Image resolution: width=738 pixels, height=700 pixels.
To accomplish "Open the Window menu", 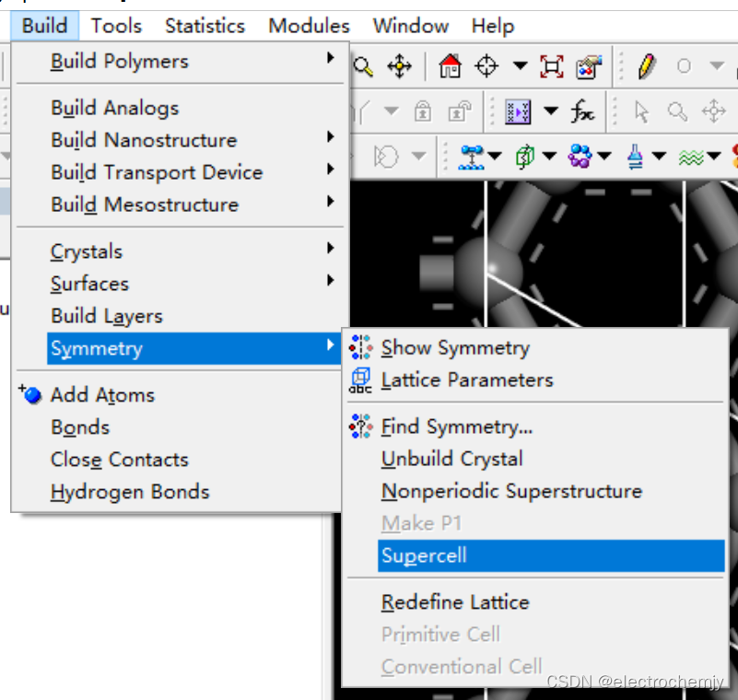I will click(x=410, y=26).
